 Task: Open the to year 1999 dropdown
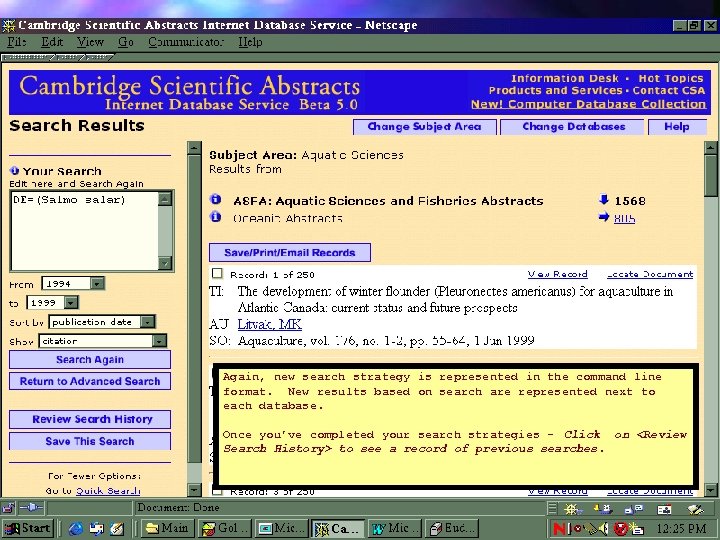(71, 303)
